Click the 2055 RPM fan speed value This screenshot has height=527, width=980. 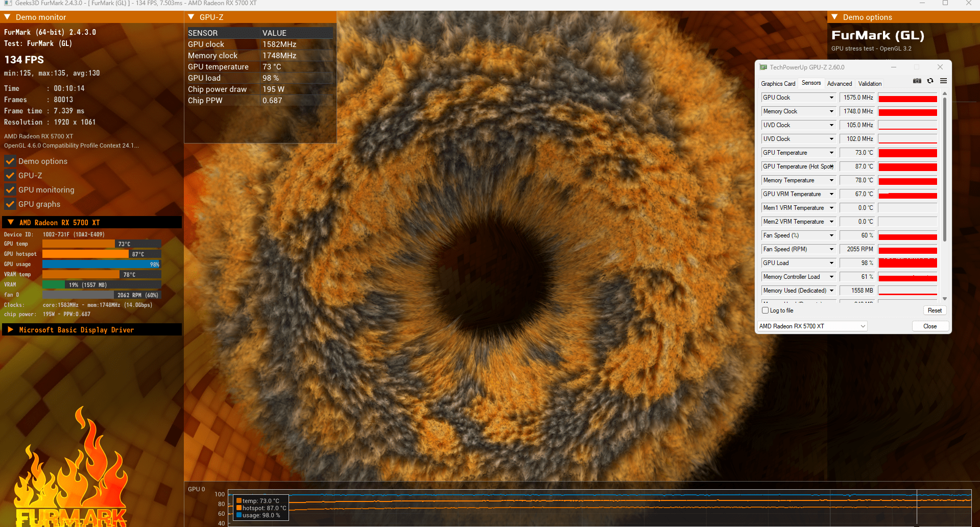pos(857,249)
